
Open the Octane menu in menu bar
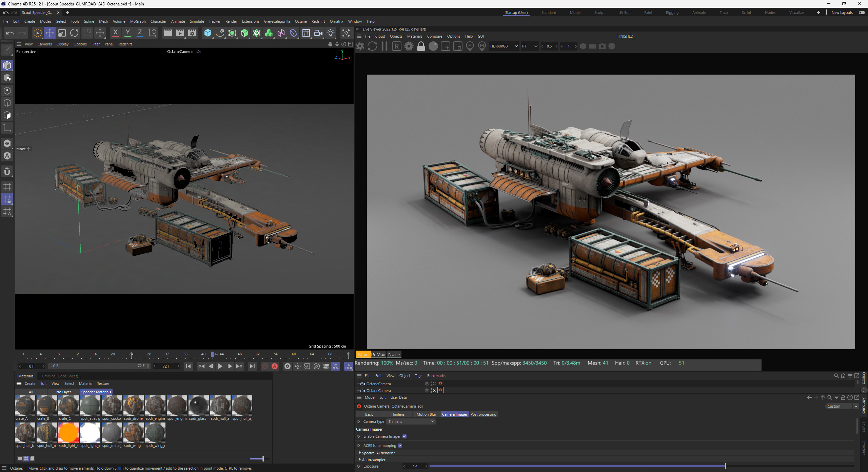[x=300, y=21]
